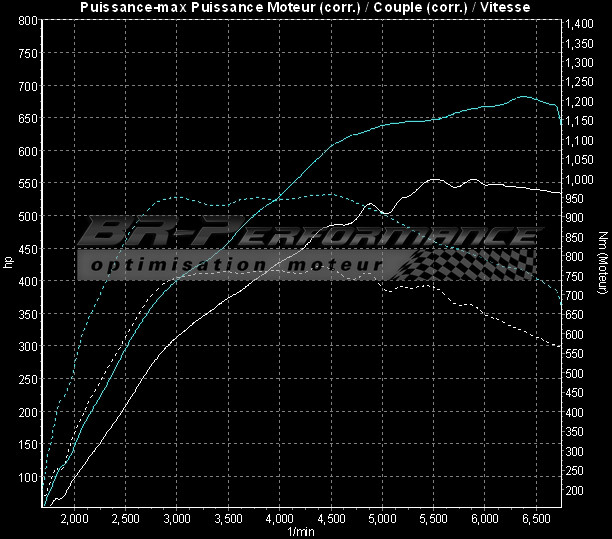
Task: Click the 1,400 tick on Nm axis
Action: click(x=578, y=23)
